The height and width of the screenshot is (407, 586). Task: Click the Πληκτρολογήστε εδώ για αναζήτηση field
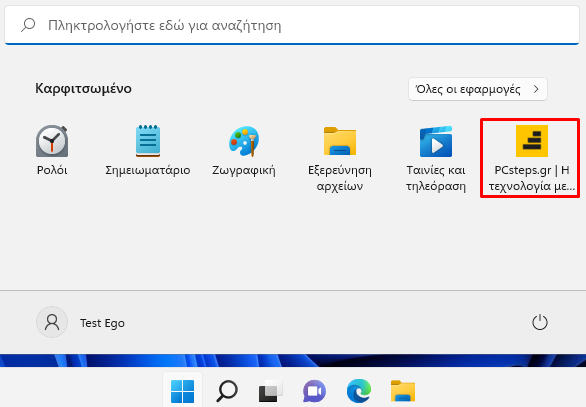292,25
